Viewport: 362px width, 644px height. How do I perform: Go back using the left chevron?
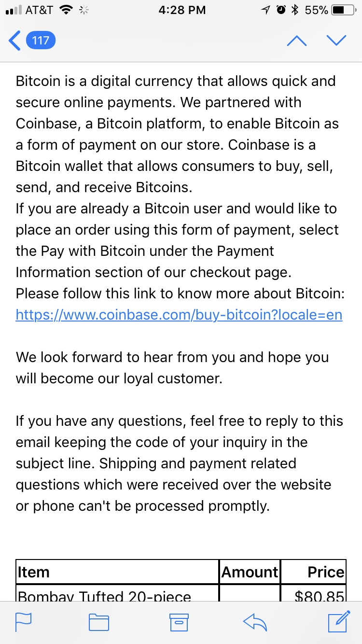click(15, 41)
